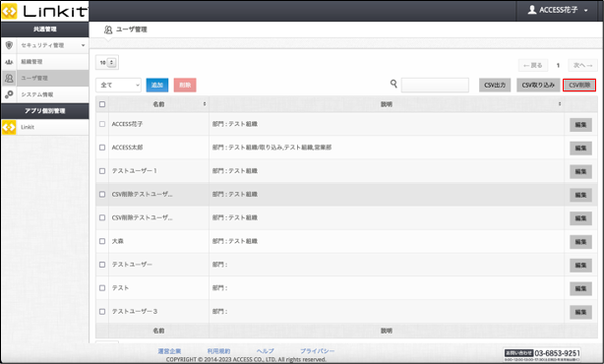This screenshot has height=364, width=604.
Task: Click the search magnifier icon
Action: (x=393, y=84)
